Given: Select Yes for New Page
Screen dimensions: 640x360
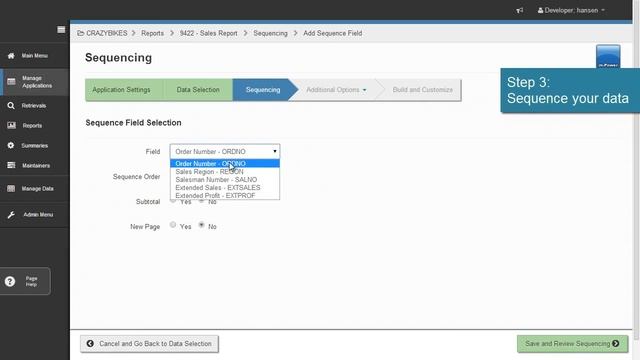Looking at the screenshot, I should (173, 224).
